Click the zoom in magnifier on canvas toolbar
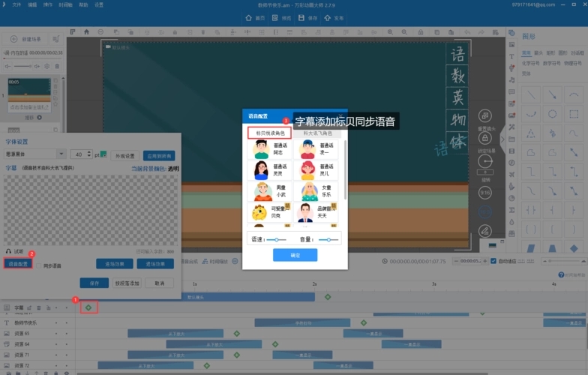This screenshot has height=375, width=588. (x=390, y=32)
